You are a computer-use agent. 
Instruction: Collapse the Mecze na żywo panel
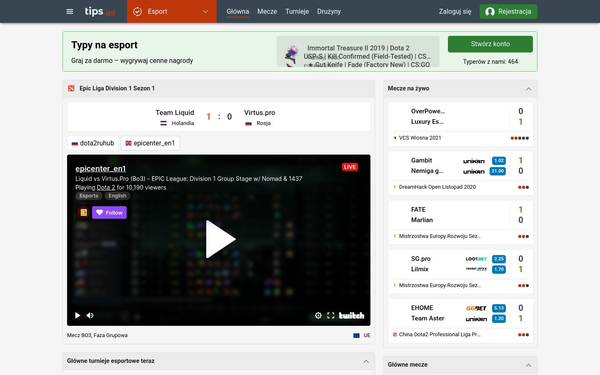click(528, 89)
